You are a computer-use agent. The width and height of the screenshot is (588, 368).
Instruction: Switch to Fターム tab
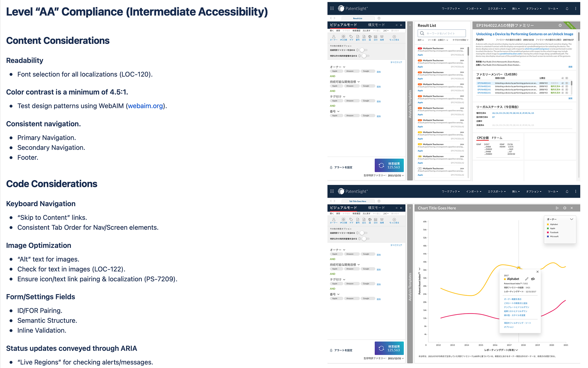pyautogui.click(x=497, y=138)
